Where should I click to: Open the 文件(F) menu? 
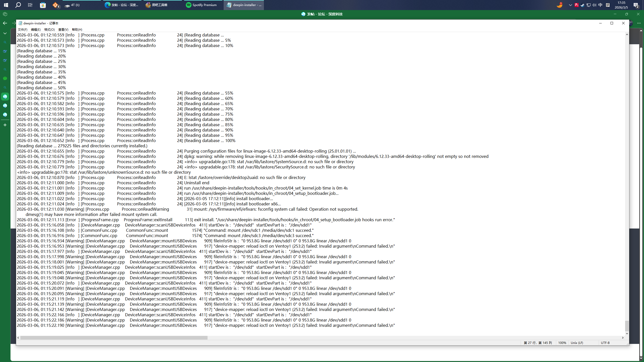[x=22, y=29]
